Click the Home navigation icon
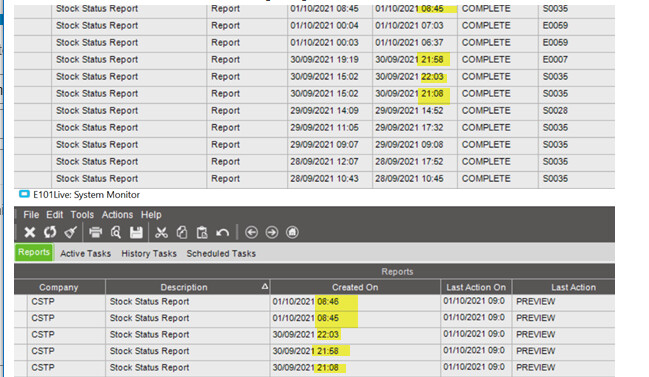 [x=292, y=233]
